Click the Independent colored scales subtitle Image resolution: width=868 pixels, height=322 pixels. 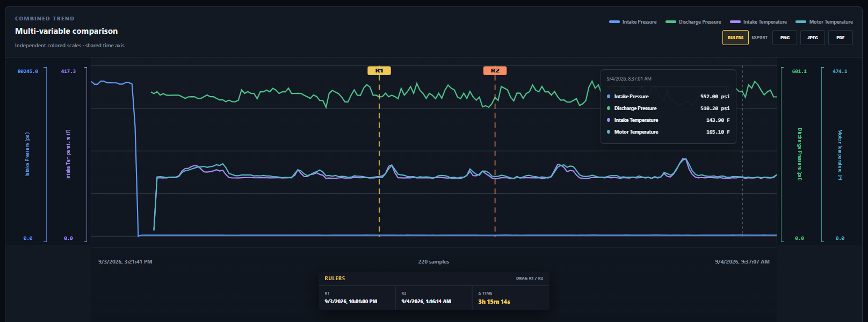(x=69, y=46)
